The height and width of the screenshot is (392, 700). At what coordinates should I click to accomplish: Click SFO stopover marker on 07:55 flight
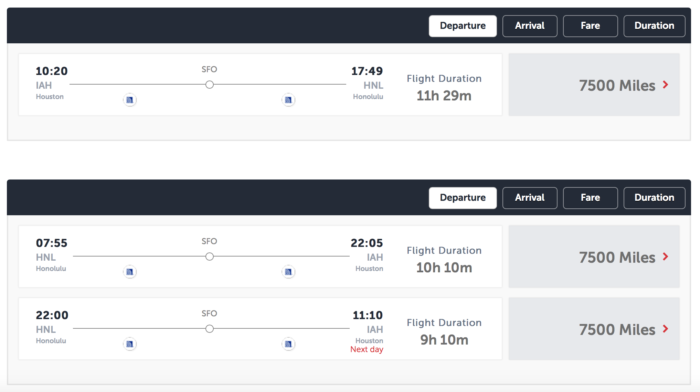click(209, 257)
